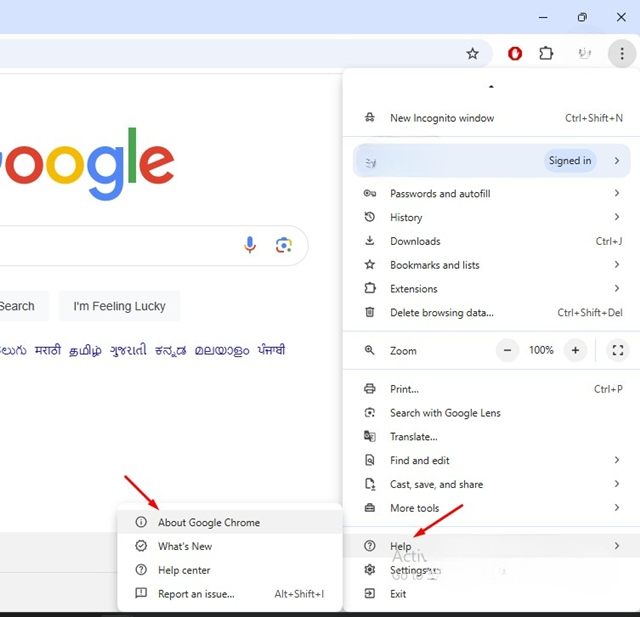Click the incognito icon beside New Incognito window
The width and height of the screenshot is (640, 617).
click(369, 118)
